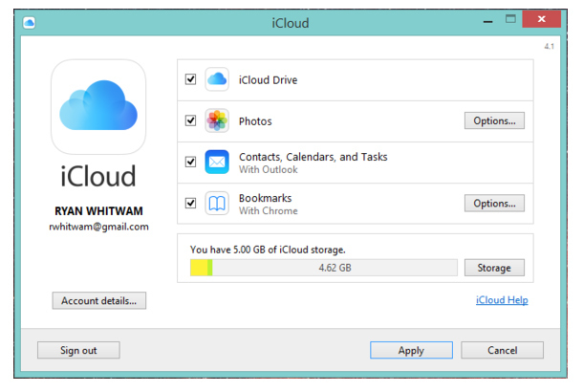
Task: Click the yellow storage usage bar segment
Action: coord(199,268)
